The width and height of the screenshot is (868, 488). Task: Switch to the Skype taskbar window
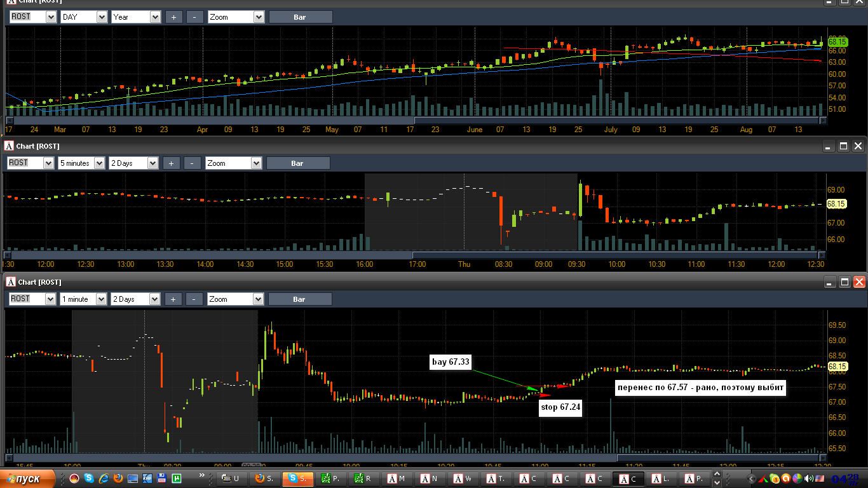click(x=297, y=478)
